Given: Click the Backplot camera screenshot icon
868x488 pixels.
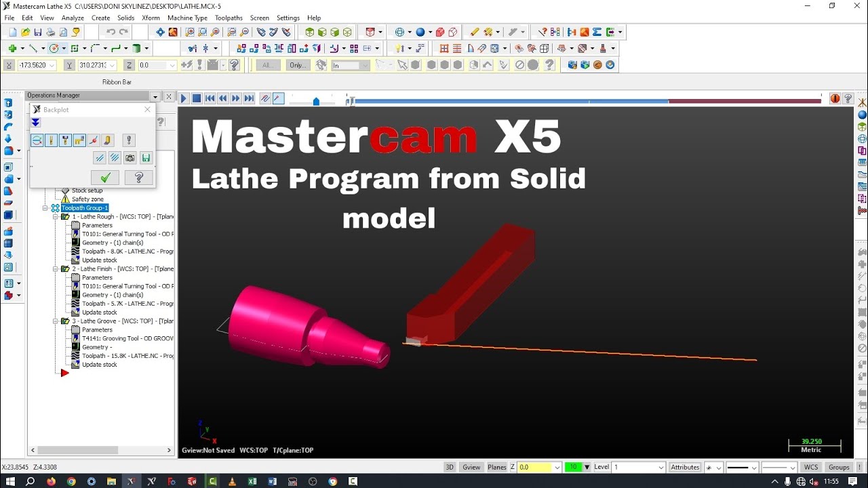Looking at the screenshot, I should tap(130, 158).
